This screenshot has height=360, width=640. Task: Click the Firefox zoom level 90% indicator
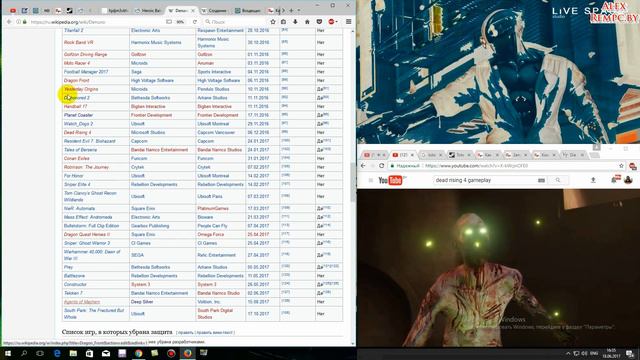[180, 22]
